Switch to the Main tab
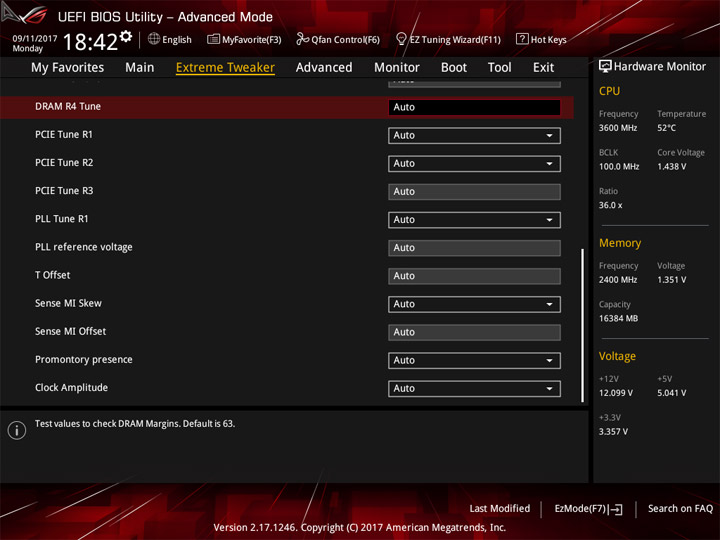The image size is (720, 540). [140, 68]
